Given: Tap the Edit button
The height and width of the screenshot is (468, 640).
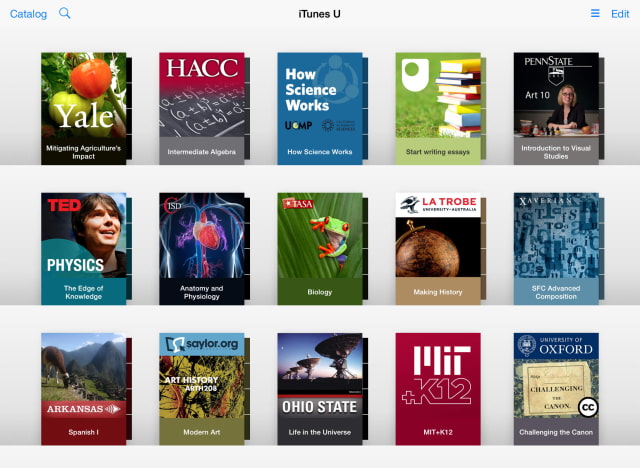Looking at the screenshot, I should (620, 14).
